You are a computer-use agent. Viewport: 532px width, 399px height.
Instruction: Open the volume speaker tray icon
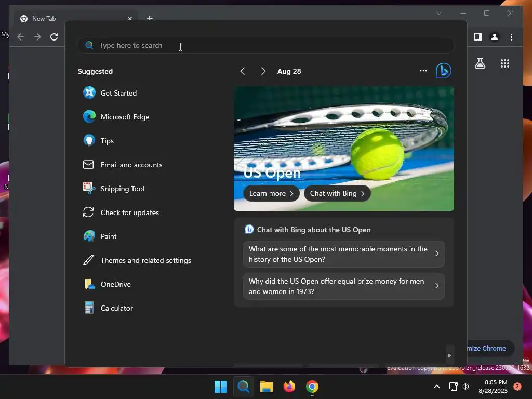tap(465, 387)
